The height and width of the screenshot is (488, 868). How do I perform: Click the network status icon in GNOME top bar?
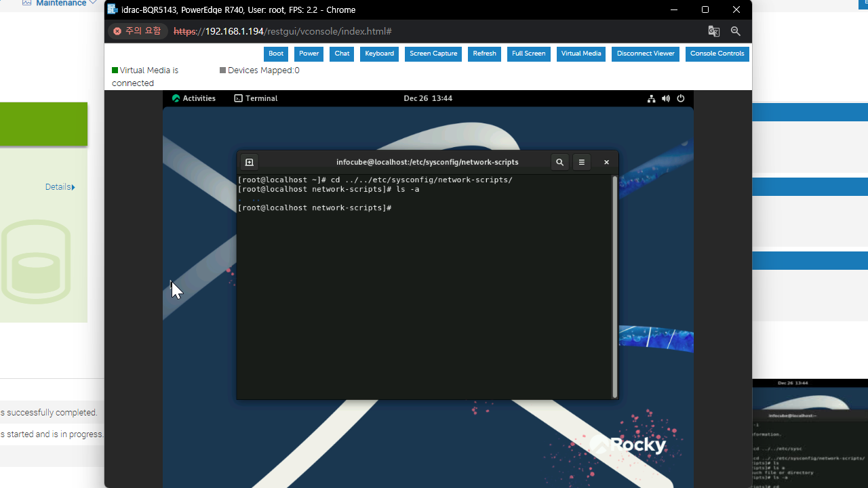tap(651, 98)
